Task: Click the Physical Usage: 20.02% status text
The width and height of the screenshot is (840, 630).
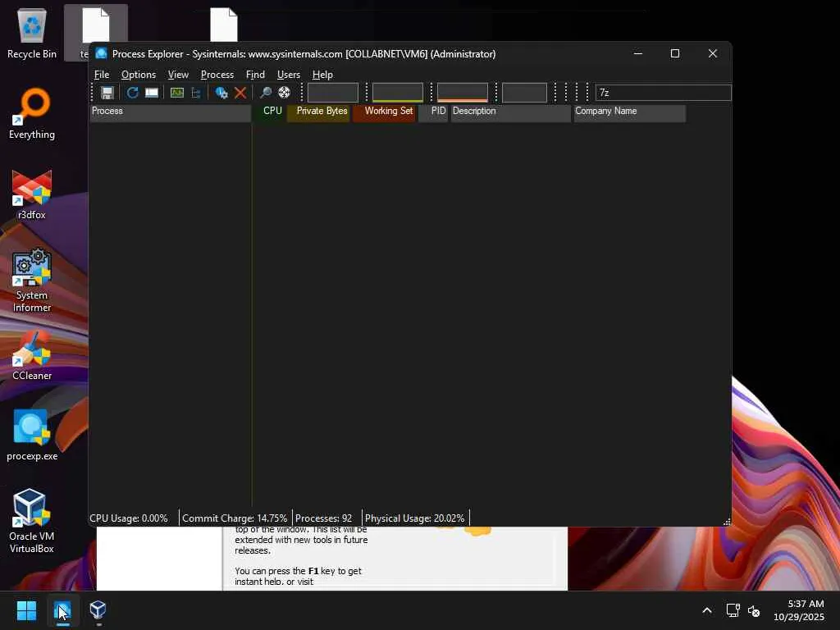Action: point(414,518)
